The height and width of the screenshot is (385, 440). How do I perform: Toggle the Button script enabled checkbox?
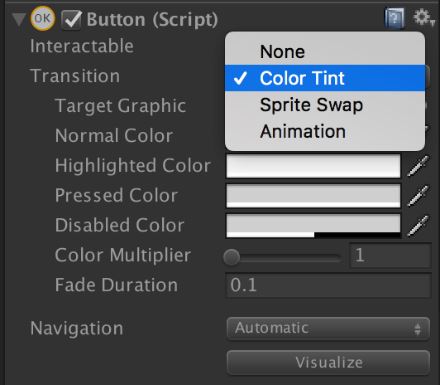pyautogui.click(x=72, y=20)
